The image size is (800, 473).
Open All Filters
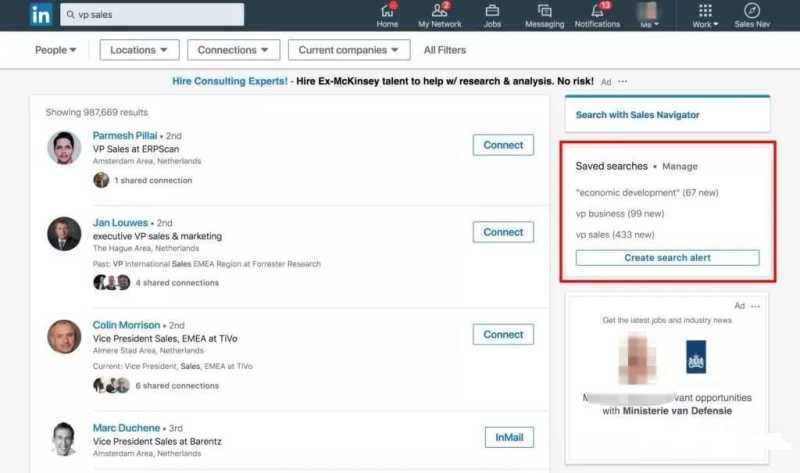[x=445, y=50]
